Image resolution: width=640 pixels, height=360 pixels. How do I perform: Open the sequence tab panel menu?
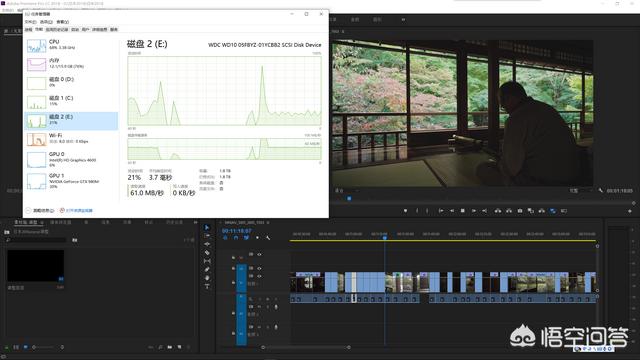[x=268, y=222]
